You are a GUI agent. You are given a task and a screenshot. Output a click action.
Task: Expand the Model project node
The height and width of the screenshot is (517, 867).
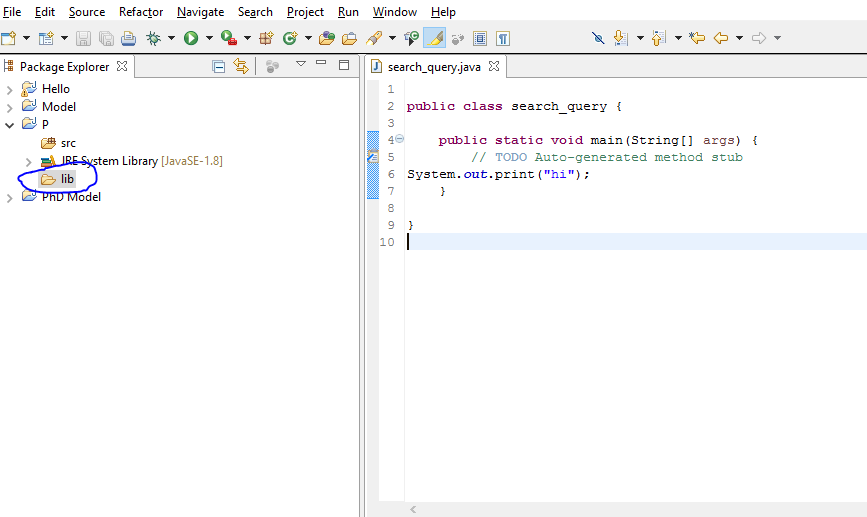click(x=9, y=107)
